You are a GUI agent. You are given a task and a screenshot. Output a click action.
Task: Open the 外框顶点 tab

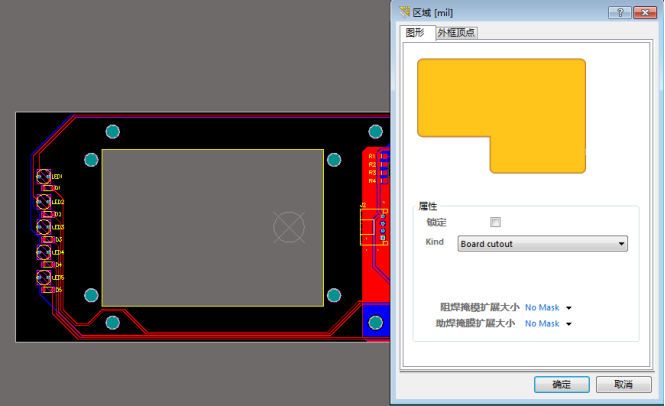456,33
